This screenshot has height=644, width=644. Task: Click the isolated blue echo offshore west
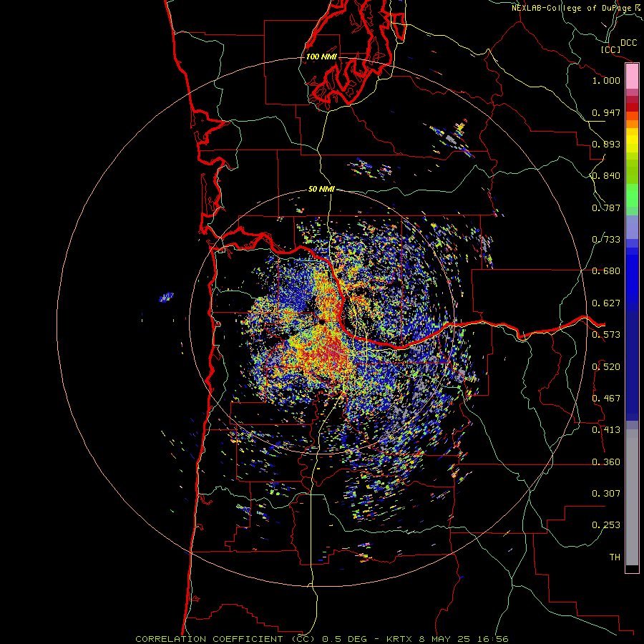[166, 297]
